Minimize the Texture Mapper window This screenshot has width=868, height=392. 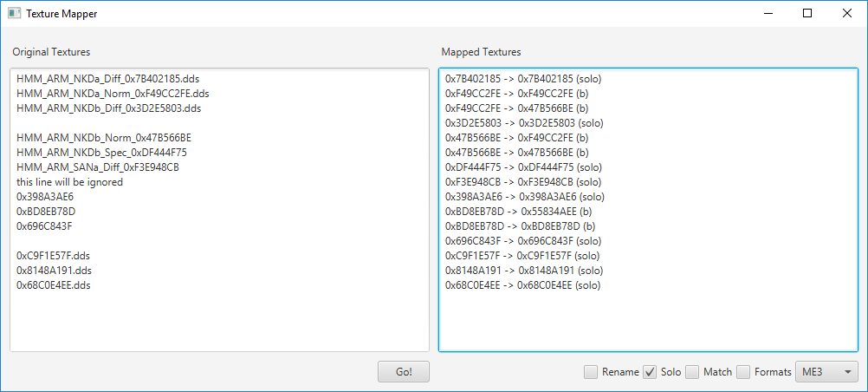(768, 14)
